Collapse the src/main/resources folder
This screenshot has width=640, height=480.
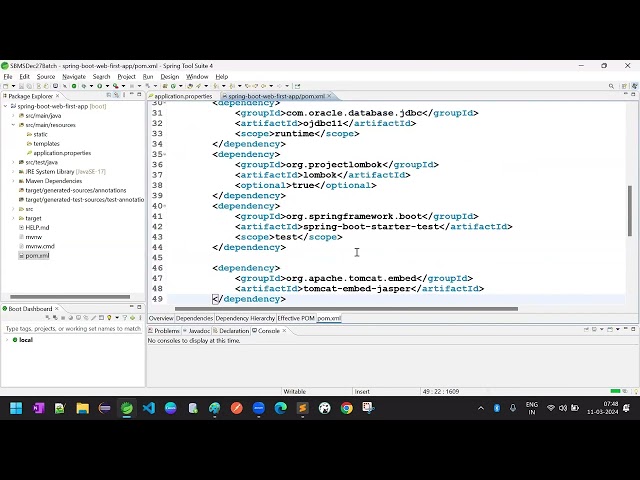[x=13, y=125]
